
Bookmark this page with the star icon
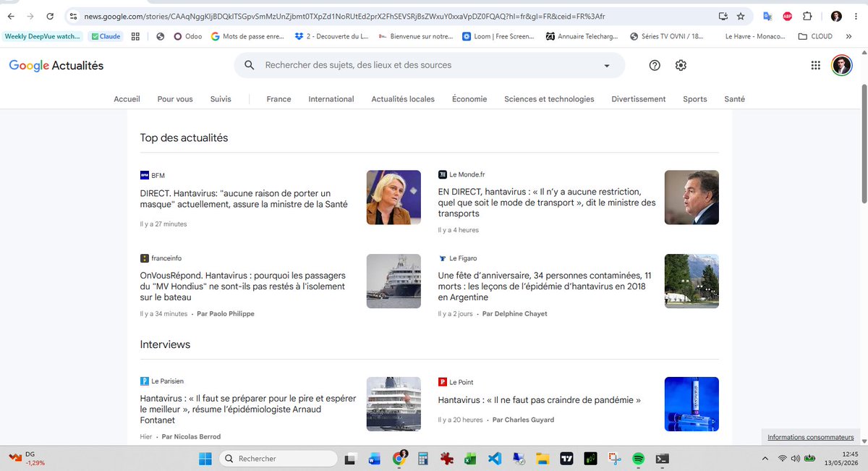click(x=741, y=16)
